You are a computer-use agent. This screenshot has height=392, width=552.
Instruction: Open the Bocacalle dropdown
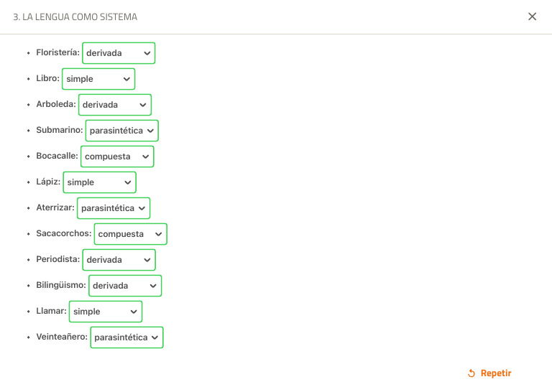(x=117, y=157)
